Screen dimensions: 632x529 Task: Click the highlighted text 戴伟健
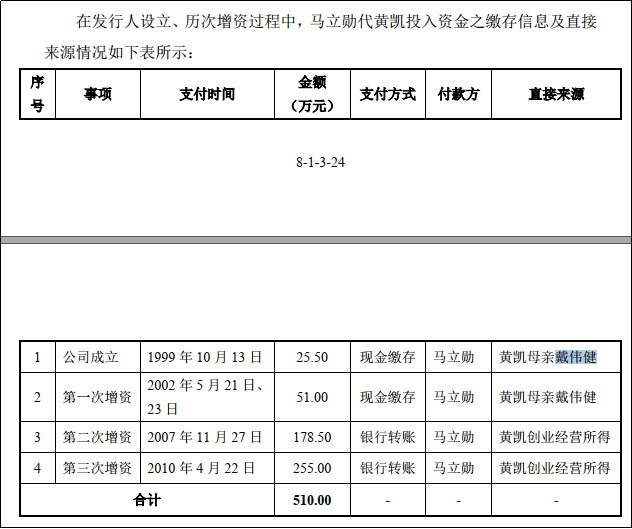point(576,357)
